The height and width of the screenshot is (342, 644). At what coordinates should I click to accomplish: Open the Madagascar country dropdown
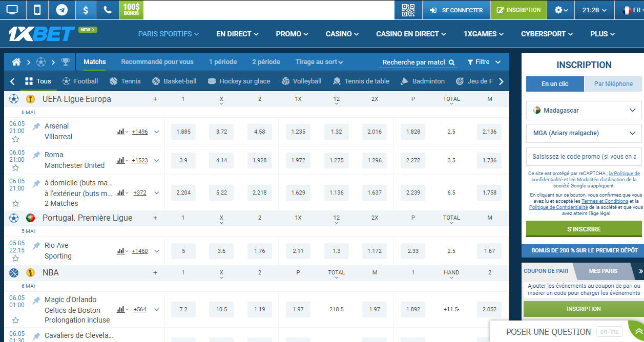pyautogui.click(x=584, y=110)
